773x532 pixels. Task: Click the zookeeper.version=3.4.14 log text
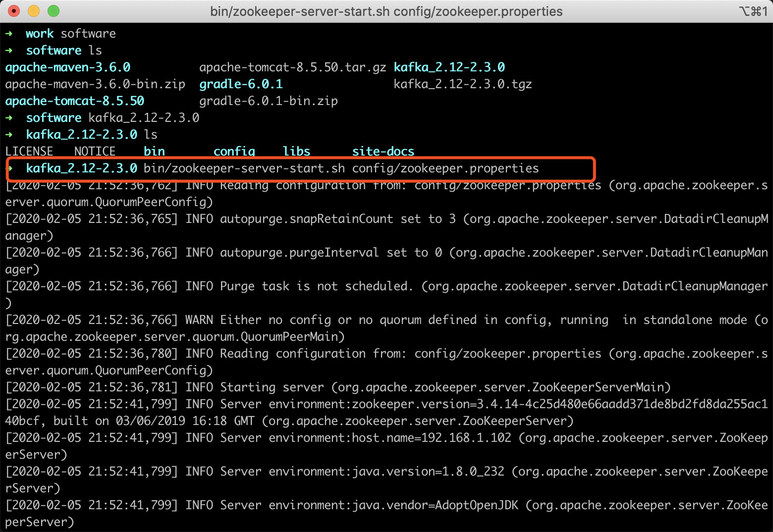pyautogui.click(x=414, y=404)
